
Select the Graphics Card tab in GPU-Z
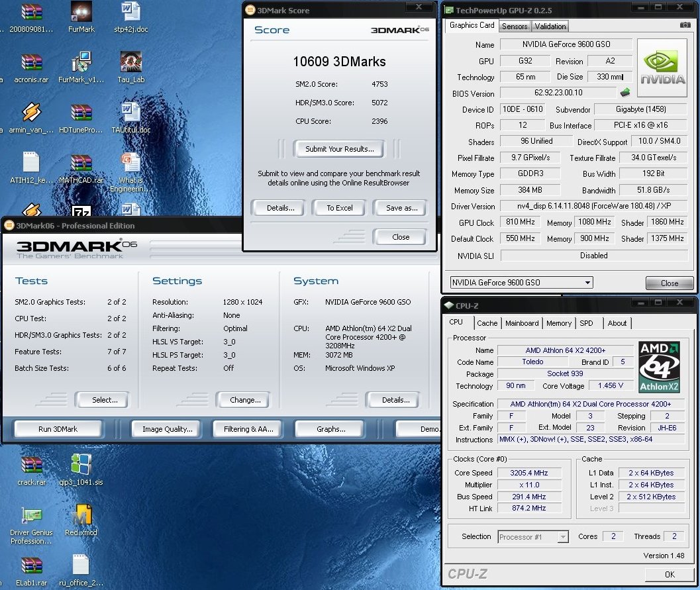pos(472,25)
